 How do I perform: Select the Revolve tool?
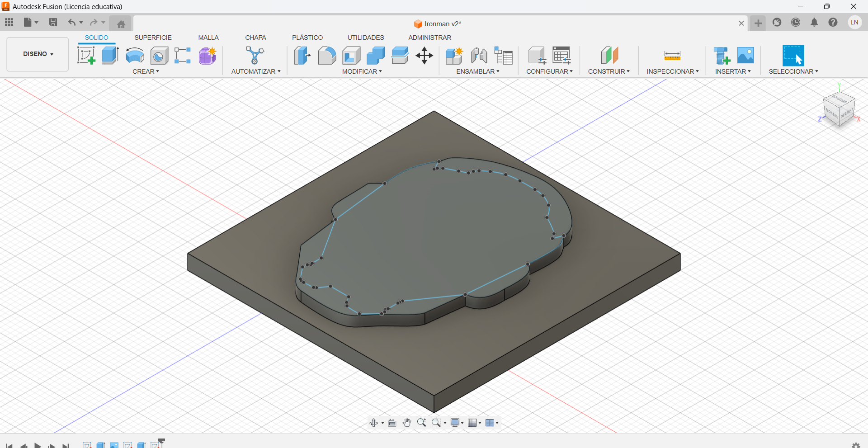click(135, 56)
